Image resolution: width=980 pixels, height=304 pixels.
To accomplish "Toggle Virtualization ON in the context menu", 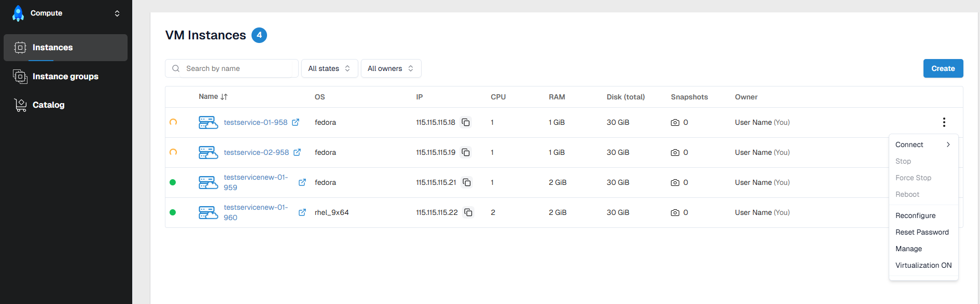I will click(923, 265).
